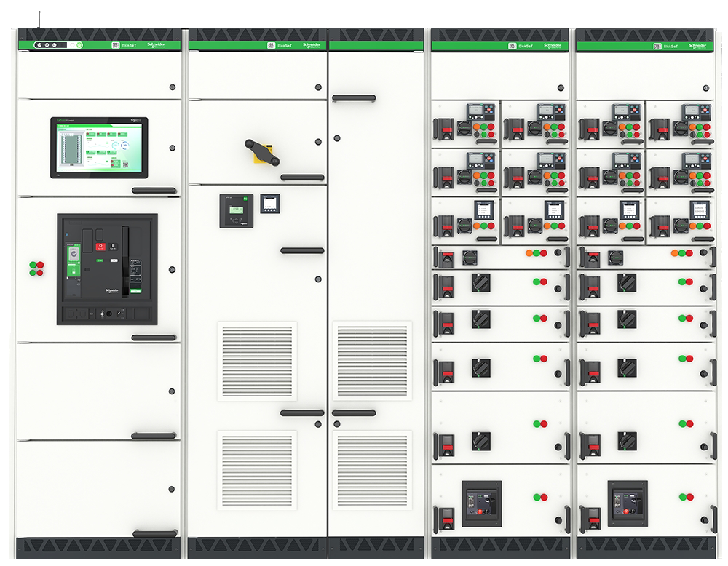Image resolution: width=728 pixels, height=566 pixels.
Task: Click the green lit indicator on header status strip
Action: (x=79, y=45)
